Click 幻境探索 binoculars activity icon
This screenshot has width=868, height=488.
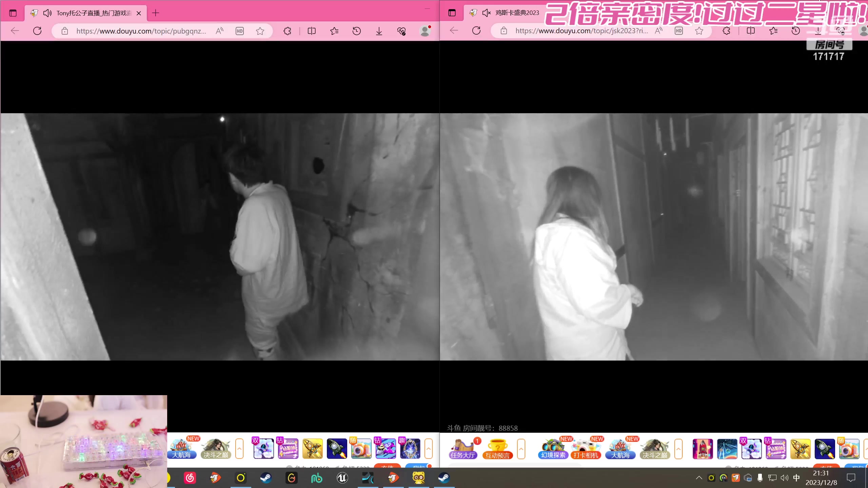pyautogui.click(x=553, y=449)
